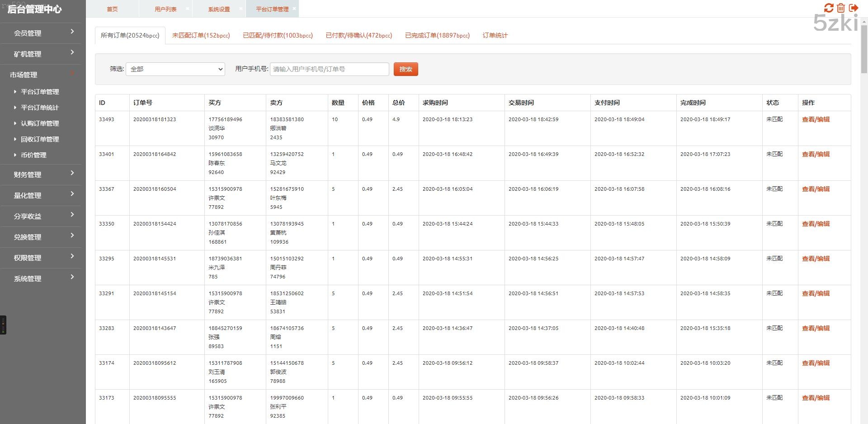Close the 用户列表 tab
The width and height of the screenshot is (868, 424).
pyautogui.click(x=188, y=9)
